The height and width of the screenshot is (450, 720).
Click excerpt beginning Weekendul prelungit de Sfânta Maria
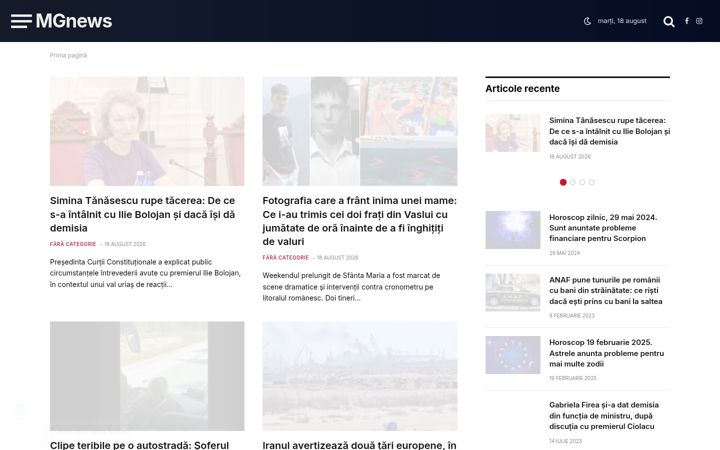[351, 287]
